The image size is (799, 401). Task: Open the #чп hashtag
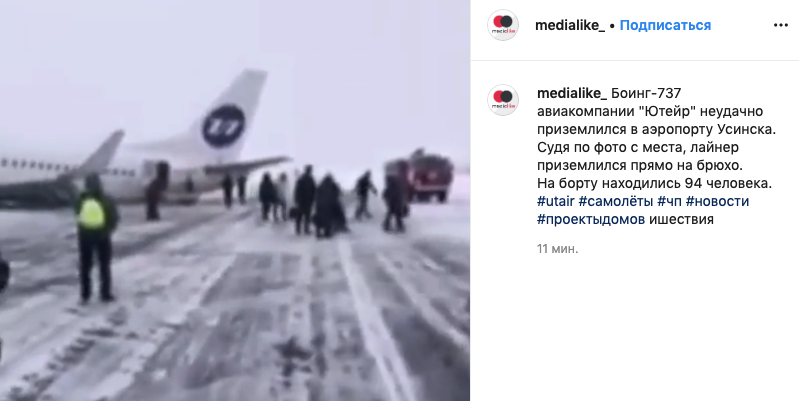(669, 201)
